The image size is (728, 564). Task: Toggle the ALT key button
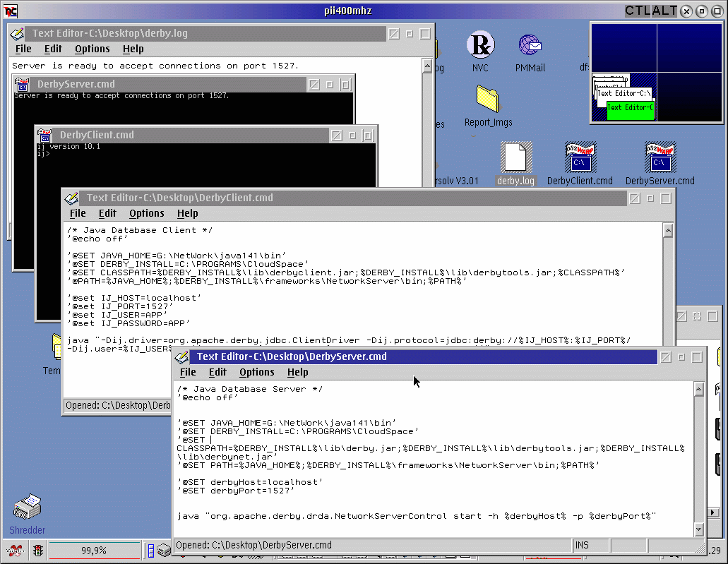(664, 11)
